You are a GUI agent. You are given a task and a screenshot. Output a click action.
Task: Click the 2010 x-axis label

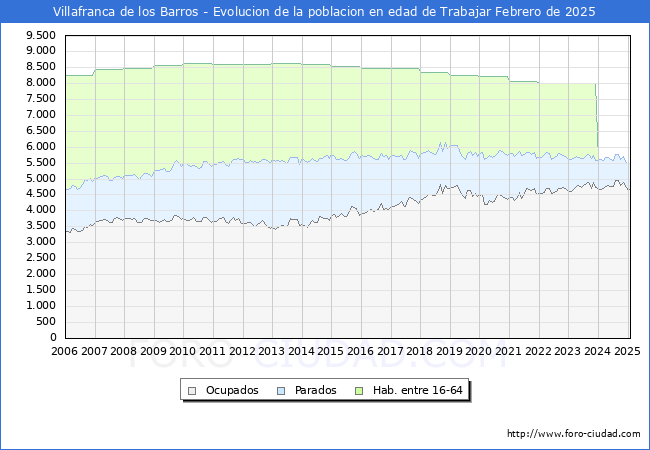(x=183, y=351)
